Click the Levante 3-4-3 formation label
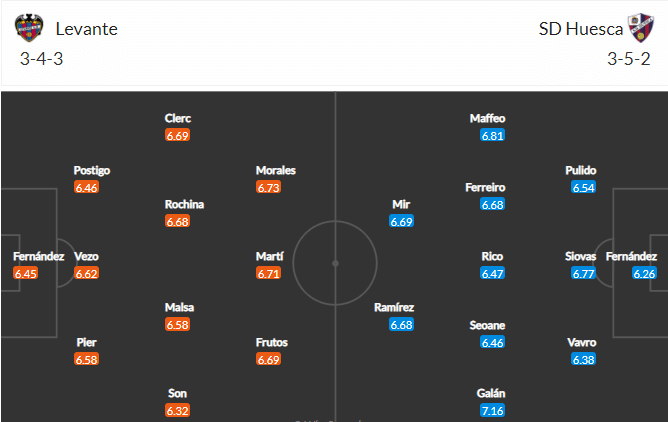 pyautogui.click(x=41, y=59)
